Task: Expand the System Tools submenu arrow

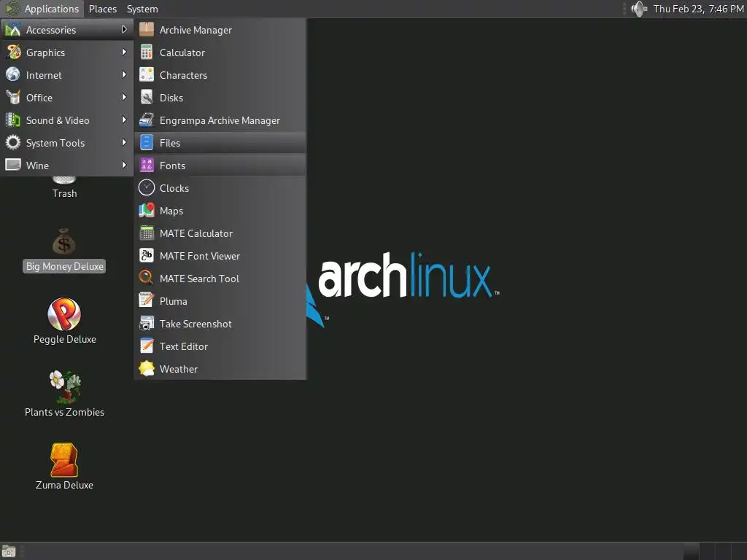Action: coord(124,142)
